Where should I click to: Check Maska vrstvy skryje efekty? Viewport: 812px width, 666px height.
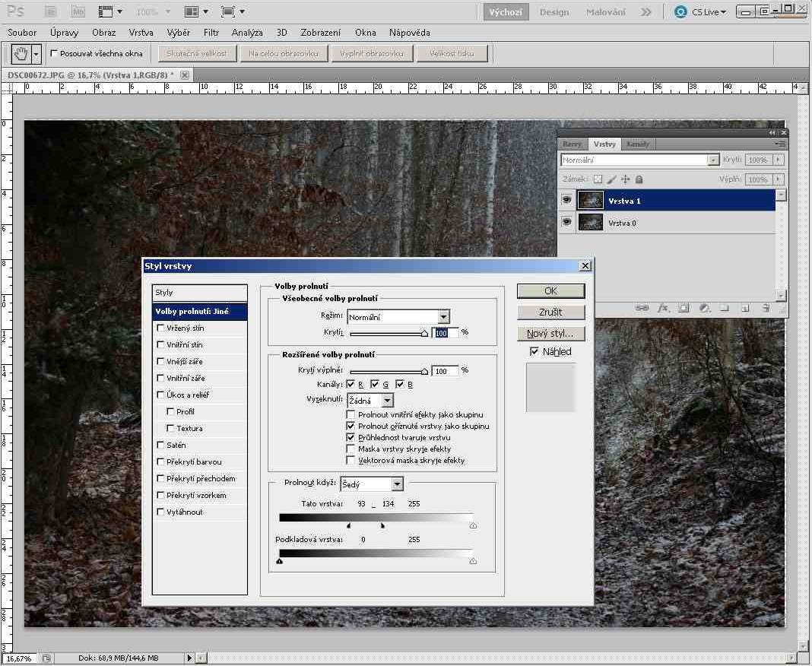pos(350,449)
